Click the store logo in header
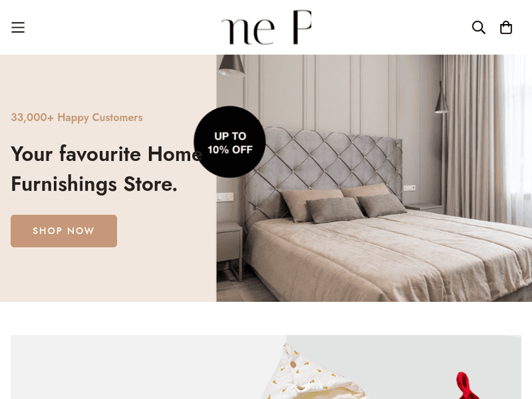Viewport: 532px width, 399px height. click(266, 28)
